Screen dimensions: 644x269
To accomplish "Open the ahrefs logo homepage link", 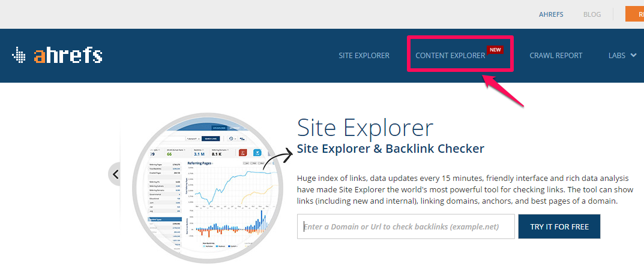I will click(57, 55).
